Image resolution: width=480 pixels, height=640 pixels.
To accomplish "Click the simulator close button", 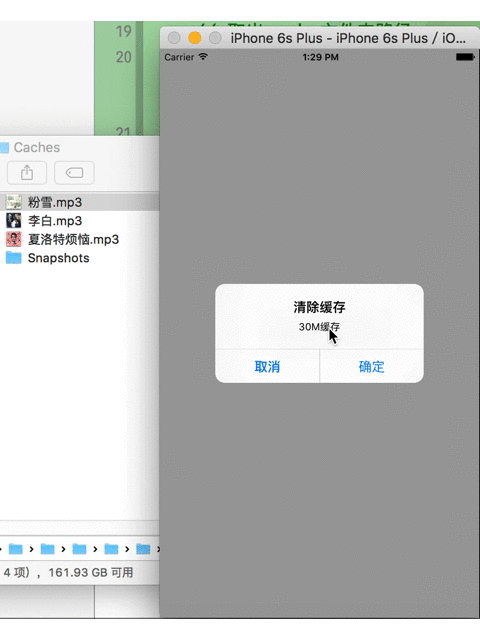I will coord(174,38).
